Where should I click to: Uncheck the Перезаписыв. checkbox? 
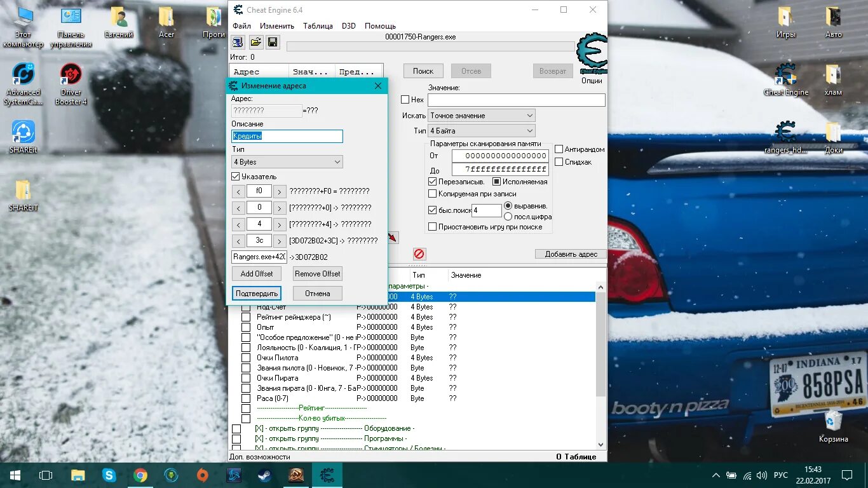(433, 182)
